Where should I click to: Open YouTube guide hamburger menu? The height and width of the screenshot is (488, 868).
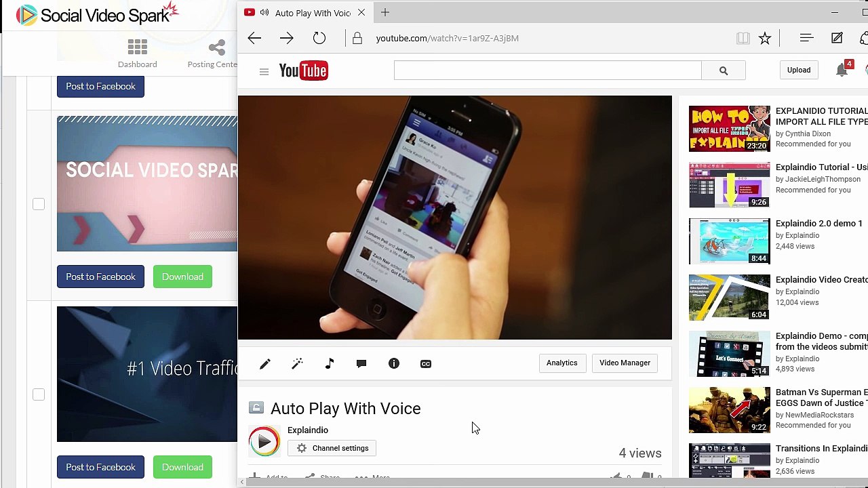click(264, 72)
